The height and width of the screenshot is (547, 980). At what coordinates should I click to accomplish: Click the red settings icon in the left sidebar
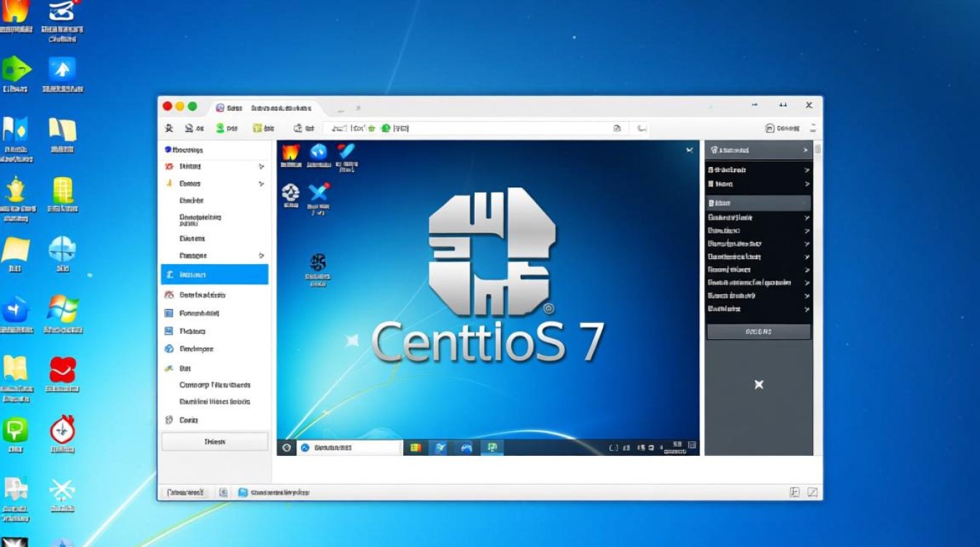(168, 166)
